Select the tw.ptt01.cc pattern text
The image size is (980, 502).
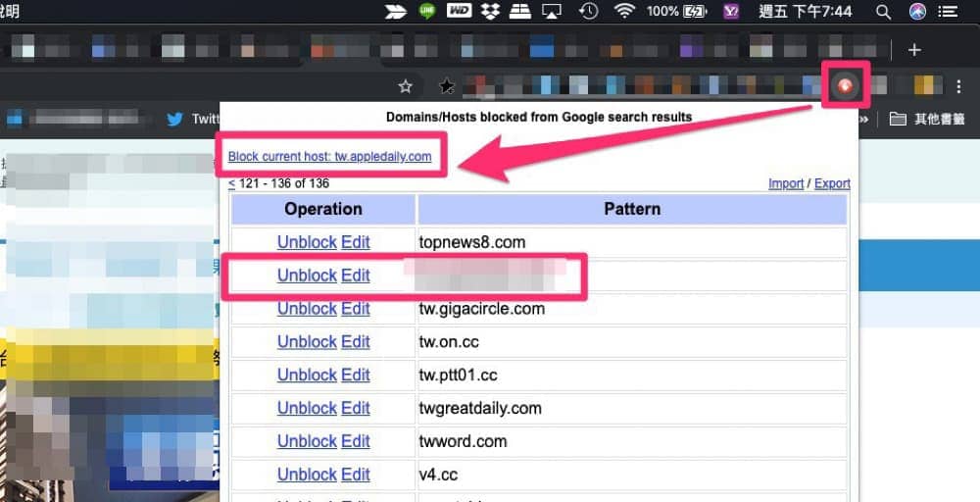click(458, 375)
